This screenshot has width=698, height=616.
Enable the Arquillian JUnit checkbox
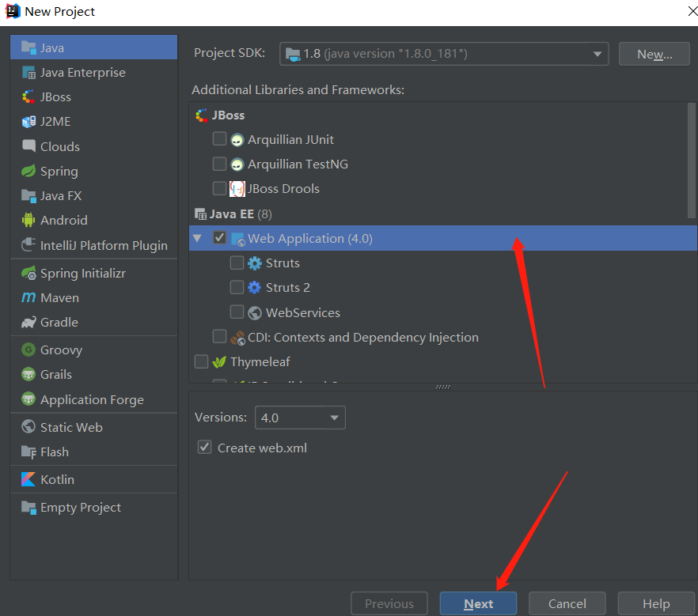(219, 139)
